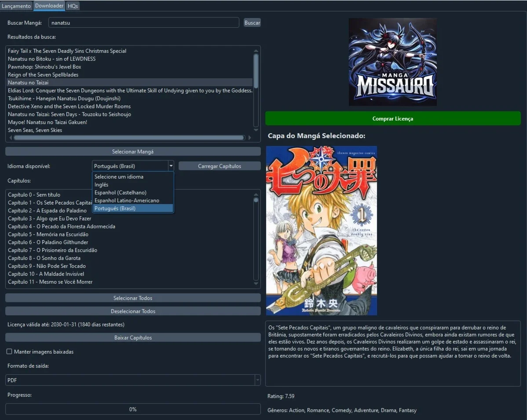Select Capítulo 7 - O Prisioneiro da Escuridão
Screen dimensions: 527x420
tap(130, 250)
